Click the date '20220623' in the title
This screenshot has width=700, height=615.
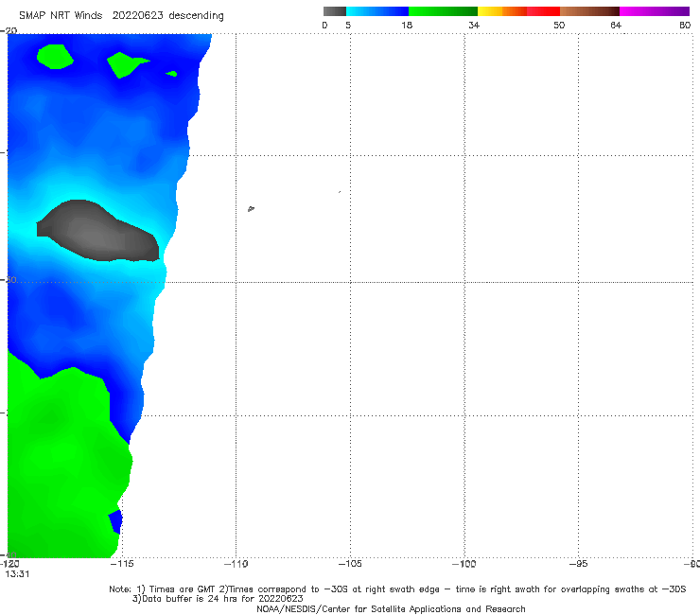tap(137, 15)
